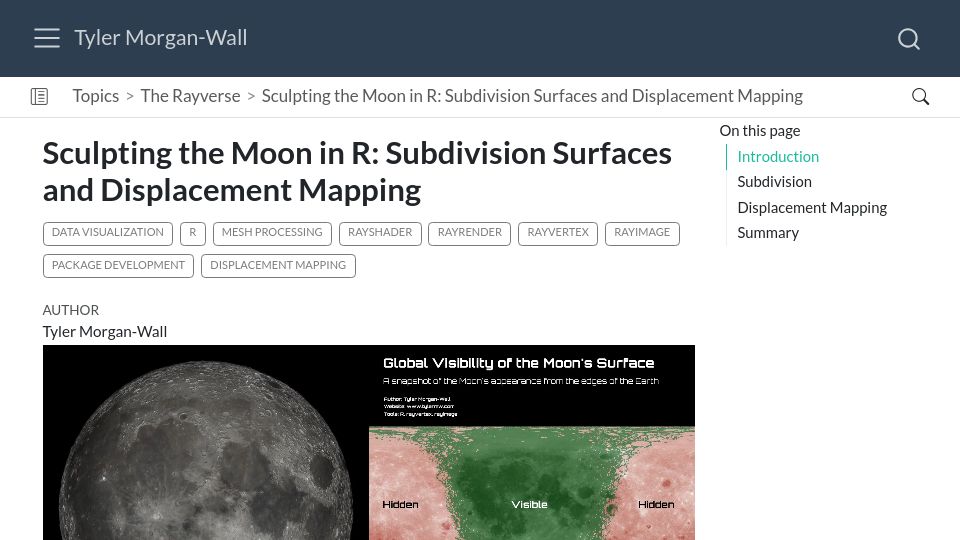Jump to the Summary section
Viewport: 960px width, 540px height.
coord(768,233)
